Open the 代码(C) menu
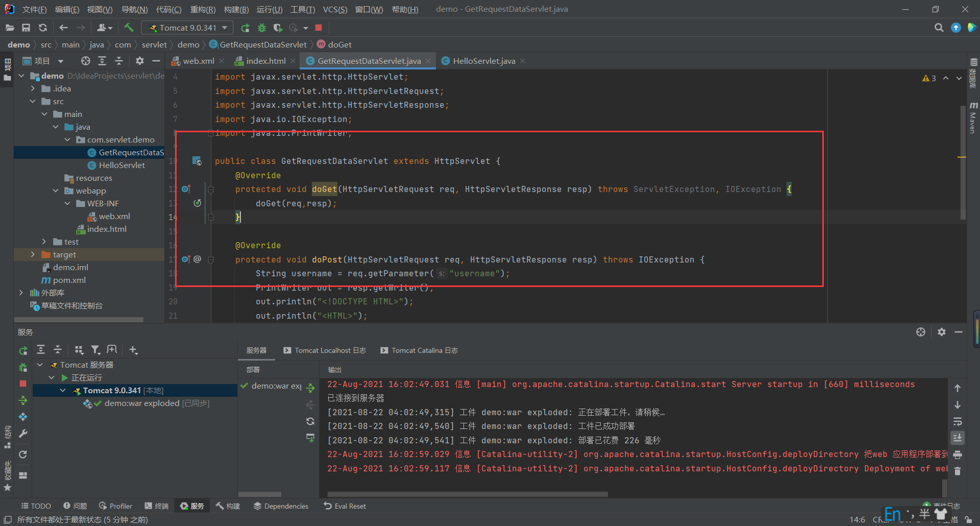The image size is (980, 526). pyautogui.click(x=169, y=9)
